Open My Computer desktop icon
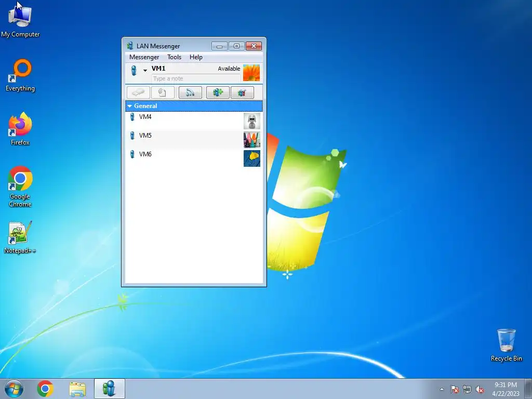 point(20,21)
